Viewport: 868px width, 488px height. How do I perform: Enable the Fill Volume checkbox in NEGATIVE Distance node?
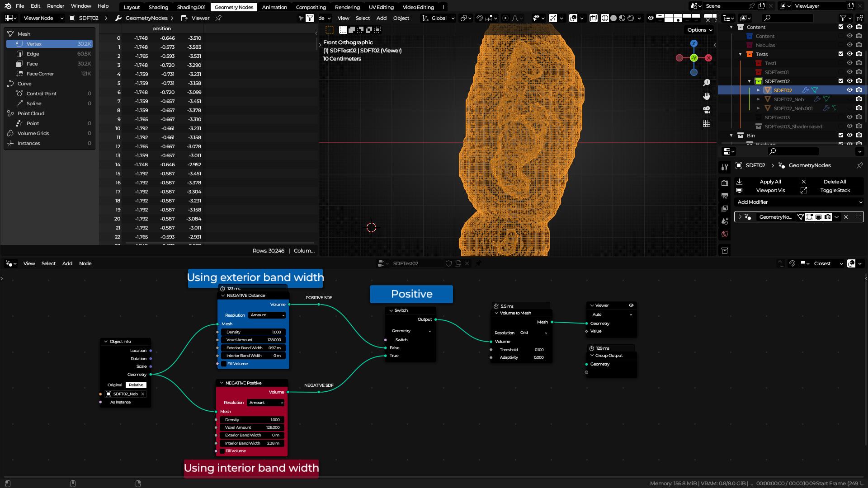tap(223, 364)
